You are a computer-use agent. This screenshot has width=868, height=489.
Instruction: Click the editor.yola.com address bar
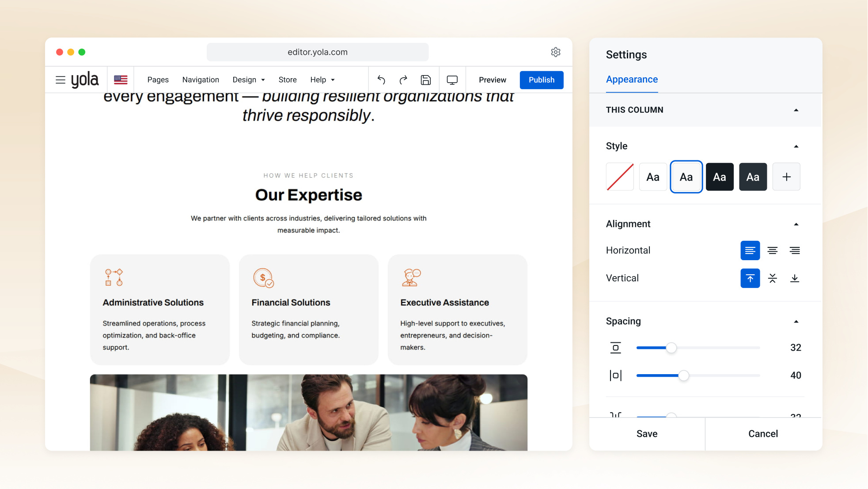pos(318,52)
